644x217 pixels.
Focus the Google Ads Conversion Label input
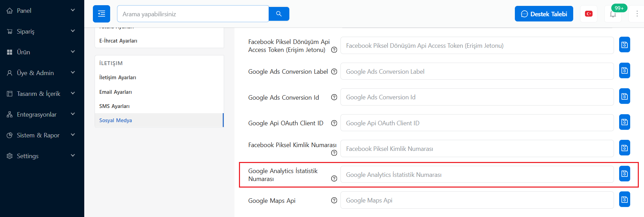[477, 71]
